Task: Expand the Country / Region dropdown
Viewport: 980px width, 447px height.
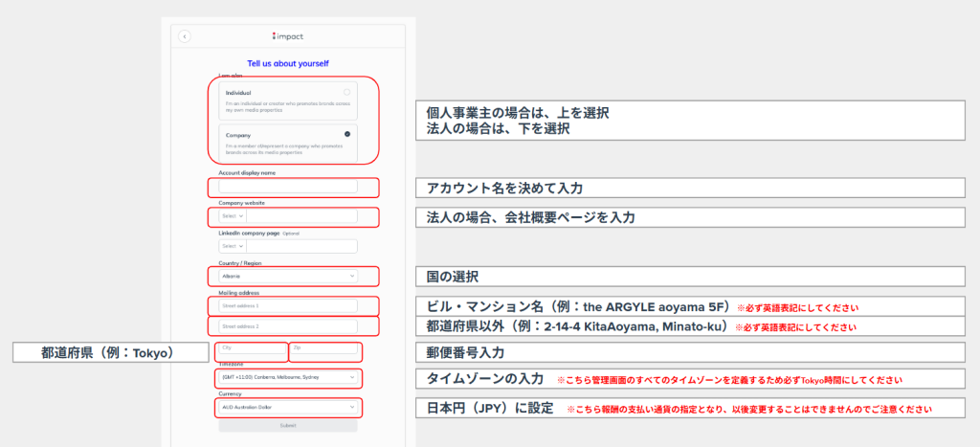Action: click(287, 277)
